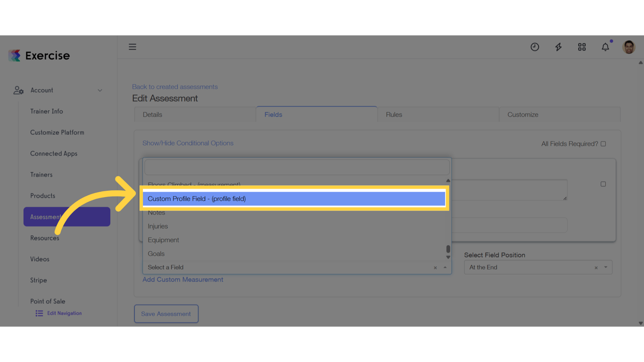Check the box beside the field description area
Viewport: 644px width, 362px height.
603,184
